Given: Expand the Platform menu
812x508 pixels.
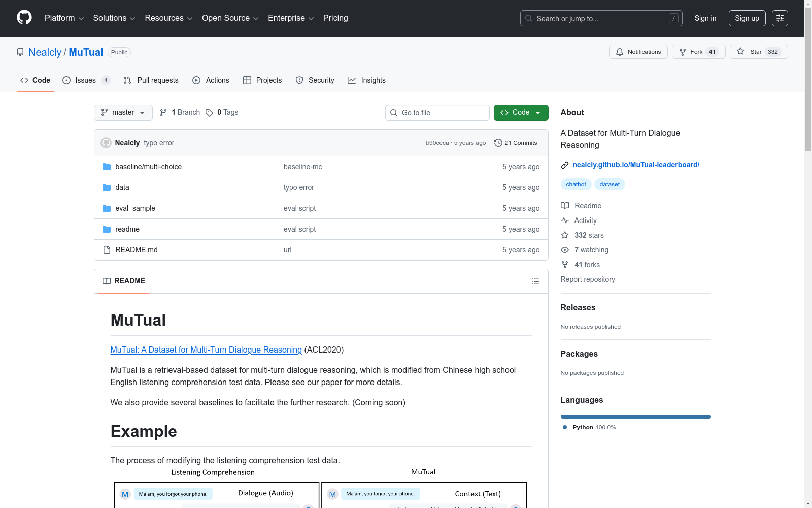Looking at the screenshot, I should (64, 18).
